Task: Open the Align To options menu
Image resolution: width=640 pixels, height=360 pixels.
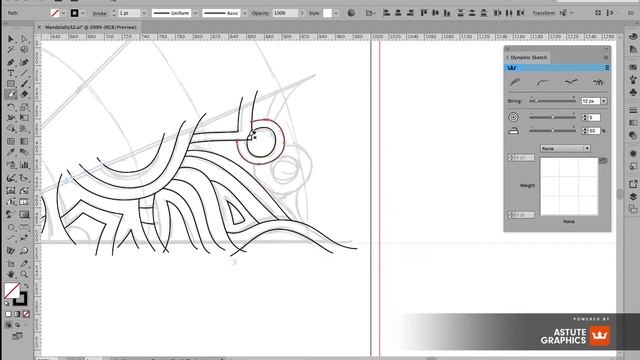Action: 371,13
